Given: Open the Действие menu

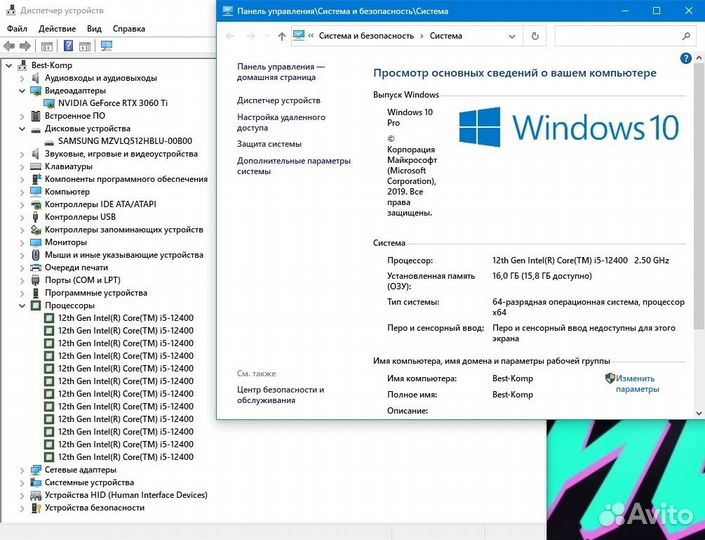Looking at the screenshot, I should click(57, 29).
